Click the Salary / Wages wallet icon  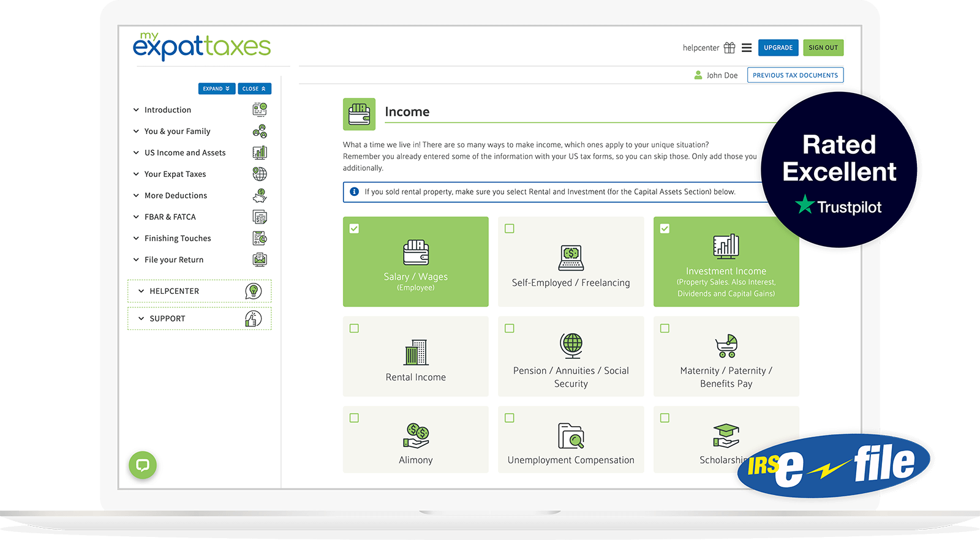click(x=416, y=252)
